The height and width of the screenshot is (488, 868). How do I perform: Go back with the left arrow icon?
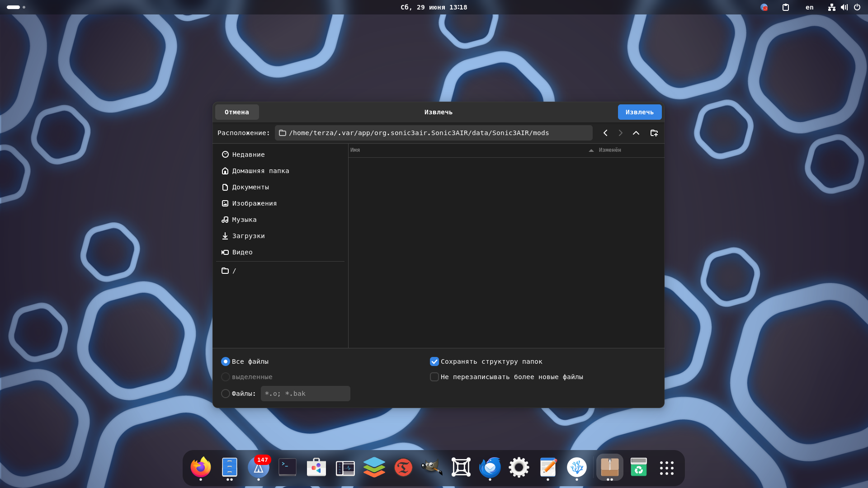[605, 133]
